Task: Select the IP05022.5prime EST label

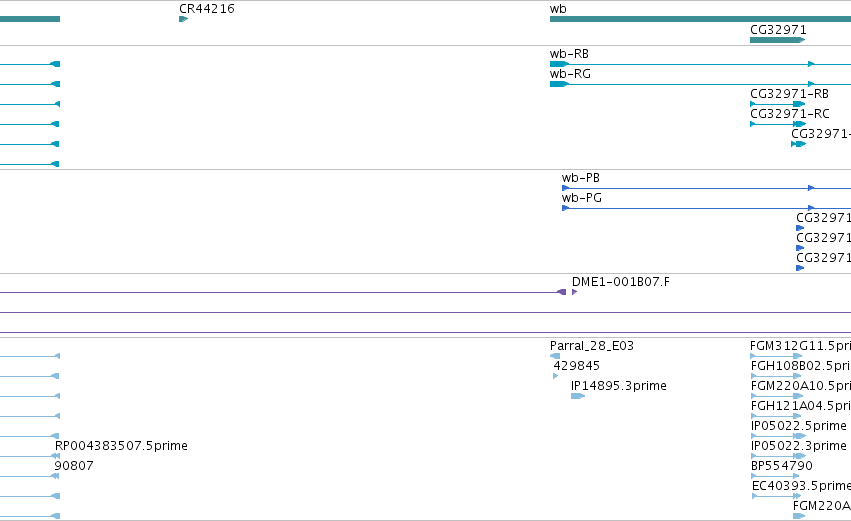Action: 798,426
